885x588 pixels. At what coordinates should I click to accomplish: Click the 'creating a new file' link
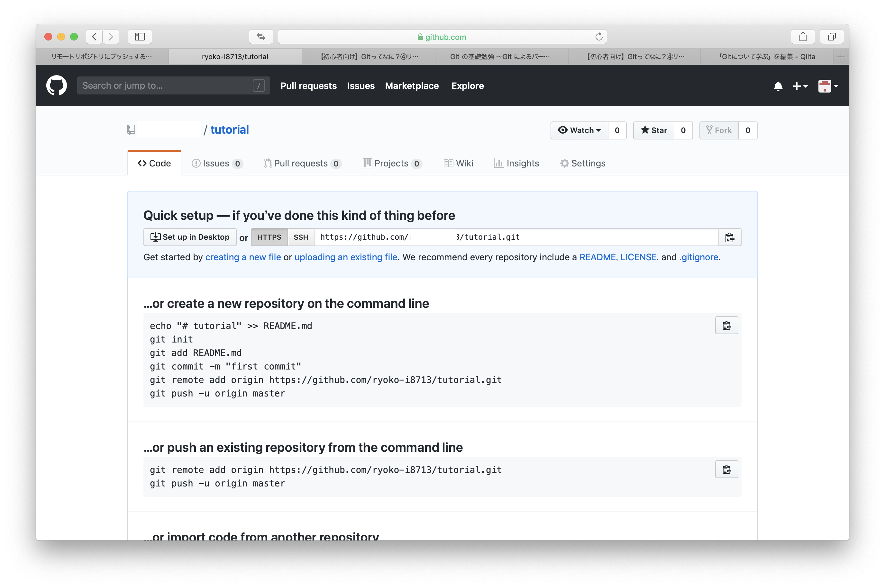(x=243, y=257)
